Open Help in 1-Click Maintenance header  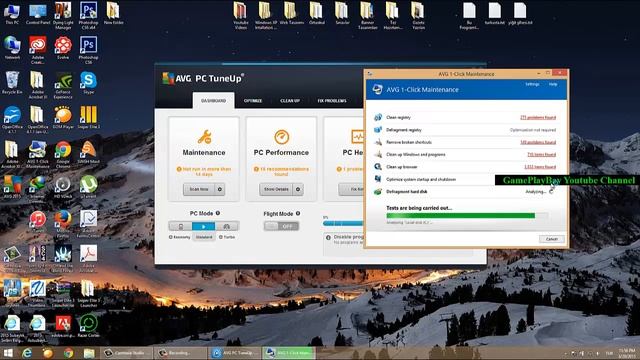[553, 84]
